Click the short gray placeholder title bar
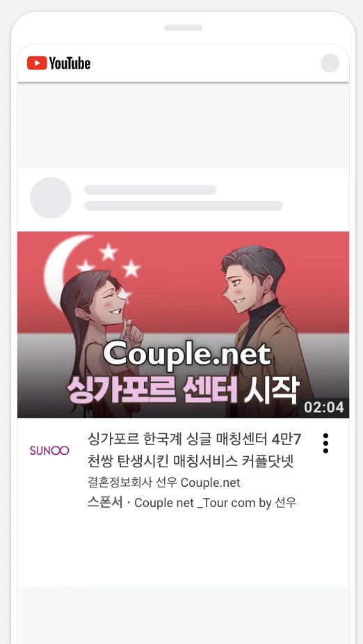 click(x=150, y=190)
